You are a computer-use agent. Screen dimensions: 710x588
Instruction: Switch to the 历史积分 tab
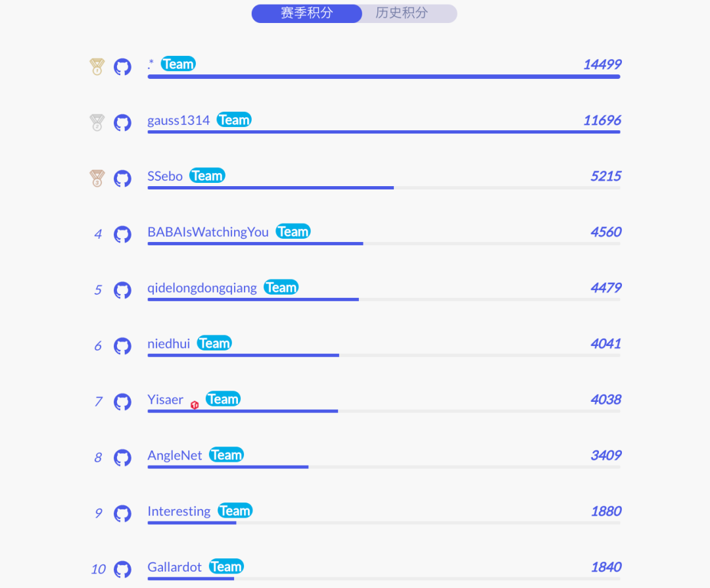pos(402,13)
